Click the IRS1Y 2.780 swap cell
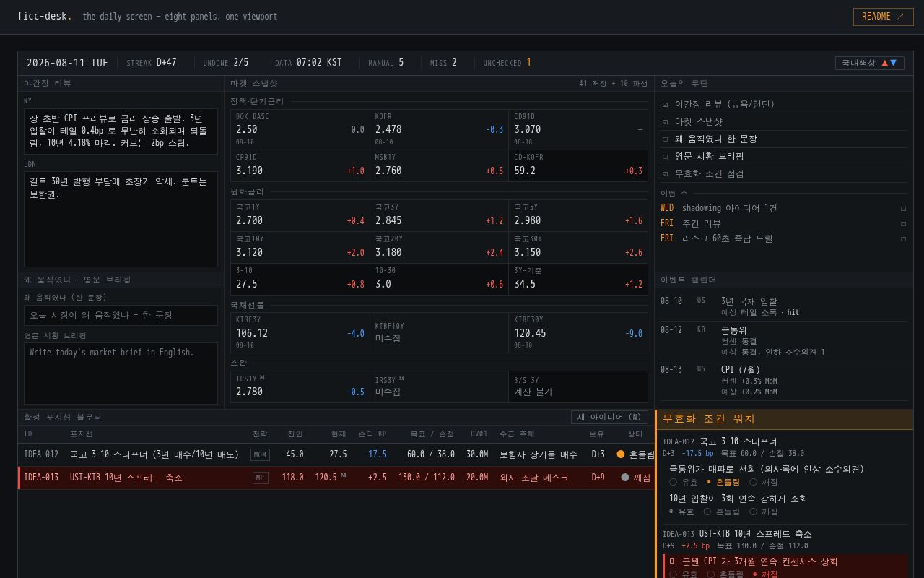Image resolution: width=924 pixels, height=578 pixels. (300, 387)
